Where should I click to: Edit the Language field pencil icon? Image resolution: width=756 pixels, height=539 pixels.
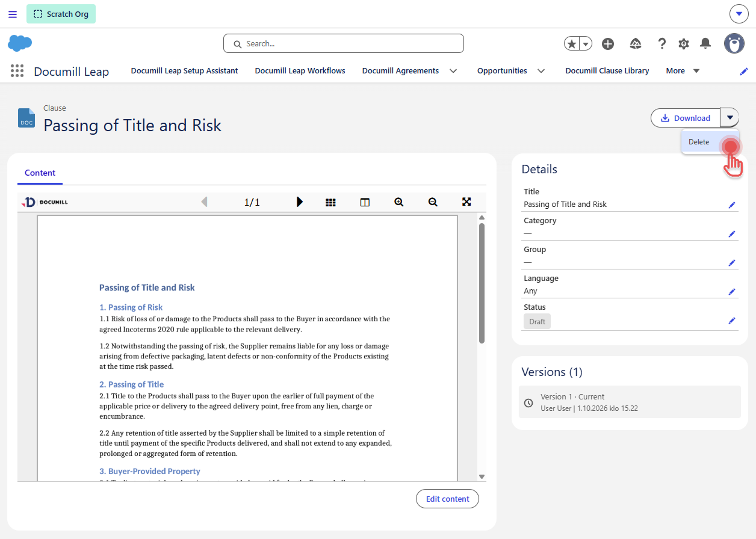click(x=732, y=292)
